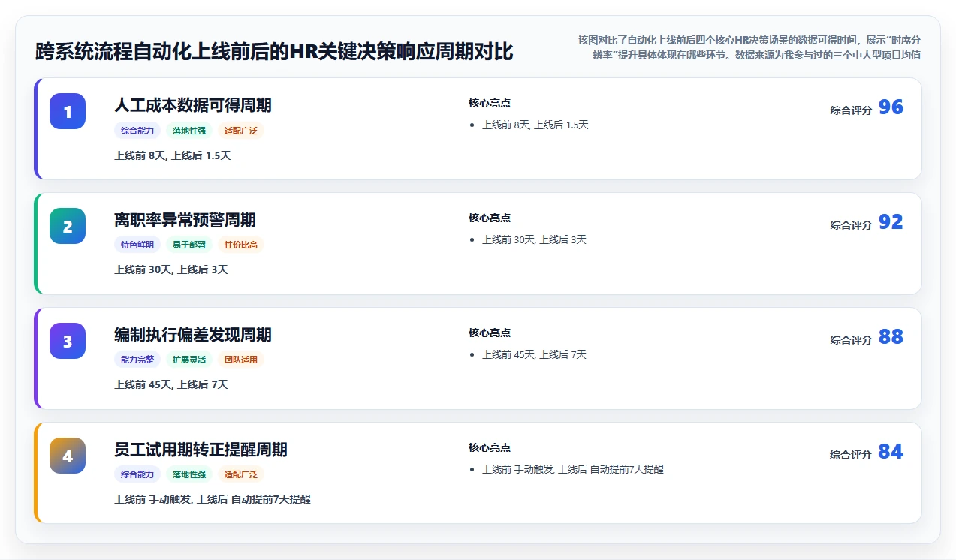Screen dimensions: 956x560
Task: Click 综合评分 label beside score 88
Action: (851, 340)
